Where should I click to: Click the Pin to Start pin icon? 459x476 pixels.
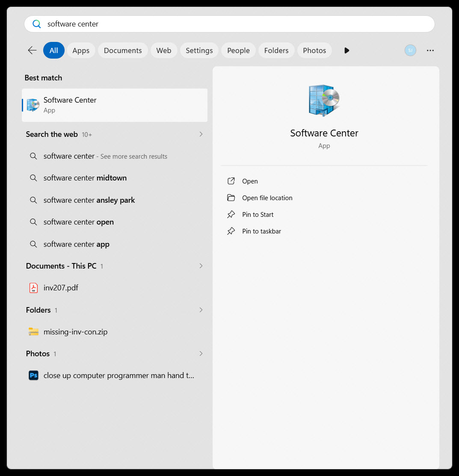(x=231, y=215)
